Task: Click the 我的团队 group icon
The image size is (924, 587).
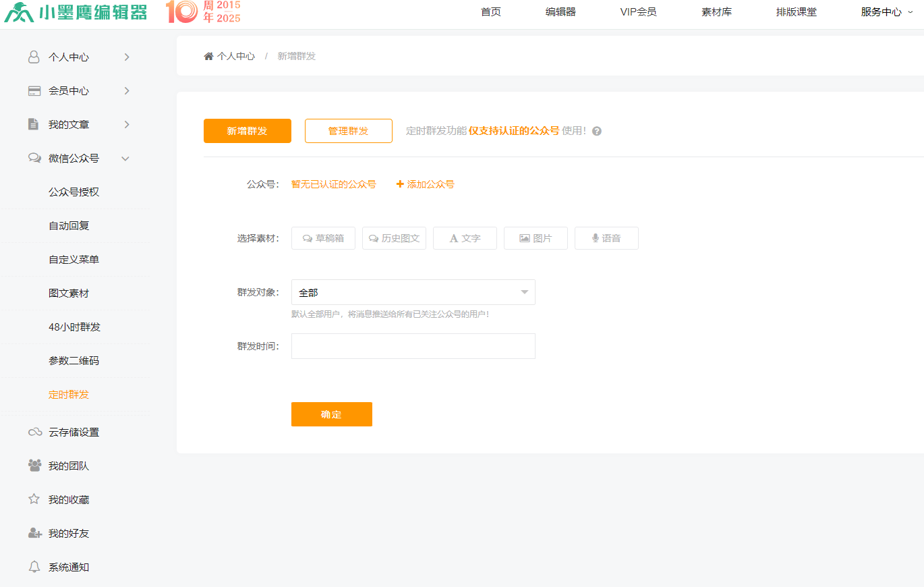Action: point(34,466)
